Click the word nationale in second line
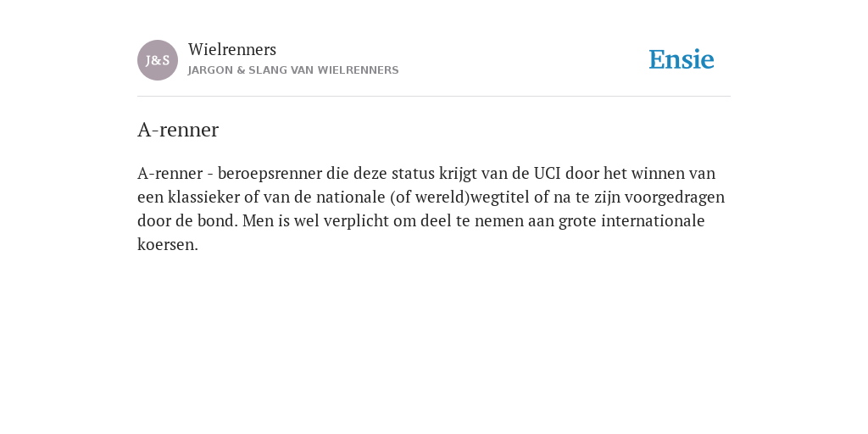 pos(350,197)
